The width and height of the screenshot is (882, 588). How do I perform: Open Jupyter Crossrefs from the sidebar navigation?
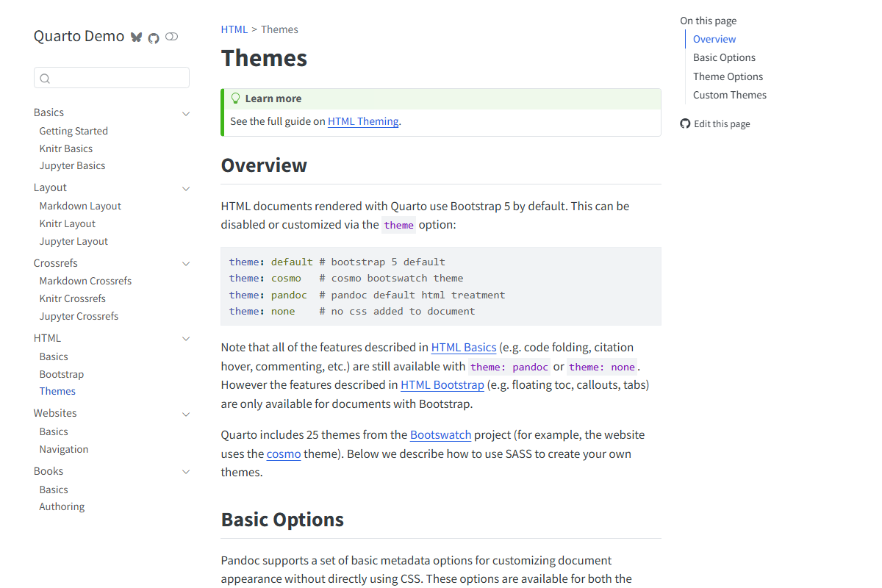pos(79,315)
